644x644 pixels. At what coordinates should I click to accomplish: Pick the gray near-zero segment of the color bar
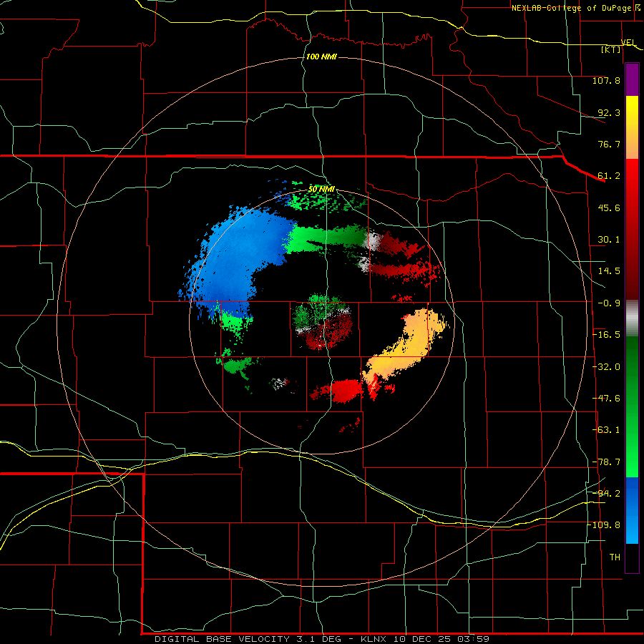[632, 318]
